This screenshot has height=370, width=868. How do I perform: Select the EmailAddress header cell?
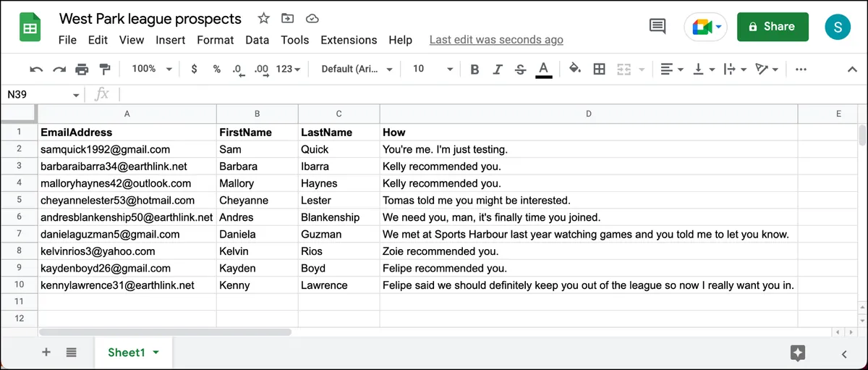(x=127, y=132)
